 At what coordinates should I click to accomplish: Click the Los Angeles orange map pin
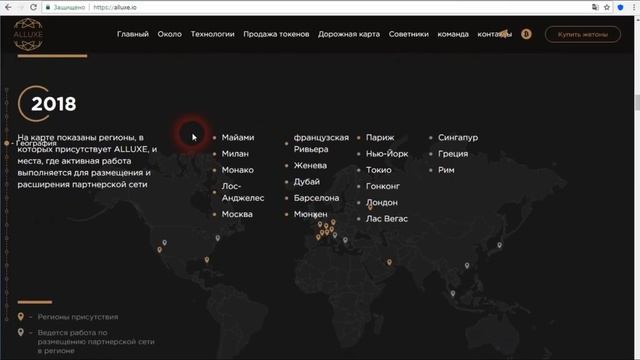160,249
